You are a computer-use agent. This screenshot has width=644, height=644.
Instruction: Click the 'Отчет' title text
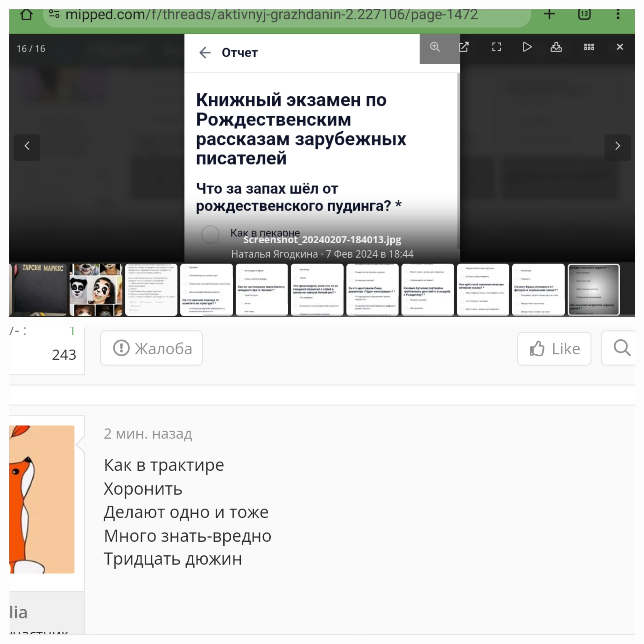(x=240, y=53)
